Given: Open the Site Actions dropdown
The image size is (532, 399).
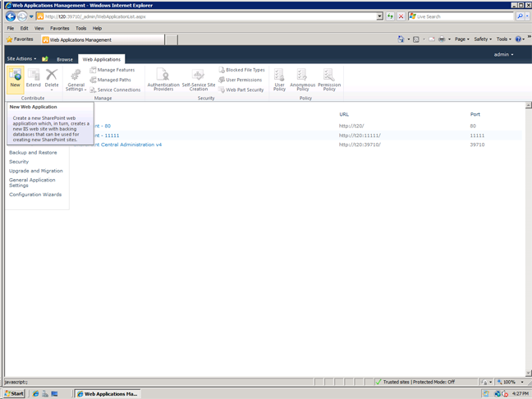Looking at the screenshot, I should click(x=21, y=58).
